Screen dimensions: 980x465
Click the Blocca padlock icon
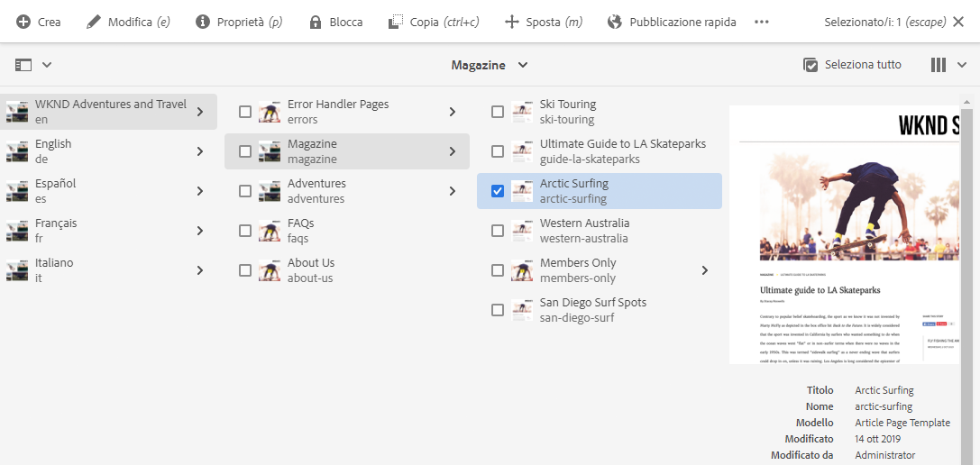(x=316, y=22)
